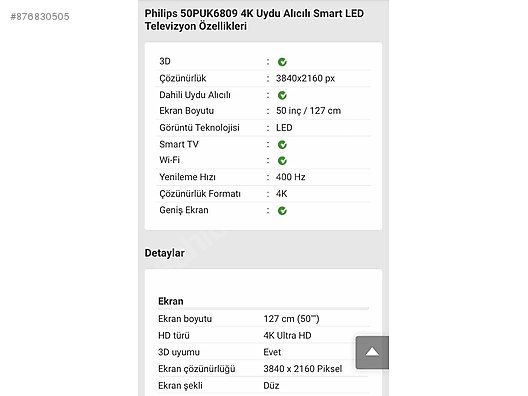Viewport: 528px width, 396px height.
Task: Select the Ekran çözünürlüğü 3840 x 2160 Piksel value
Action: [303, 369]
